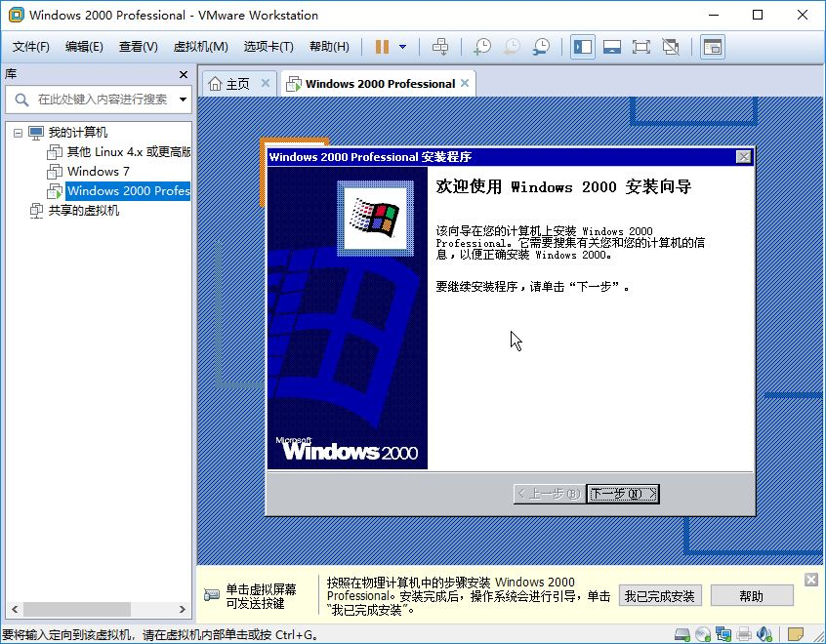
Task: Take a snapshot of the virtual machine
Action: [482, 46]
